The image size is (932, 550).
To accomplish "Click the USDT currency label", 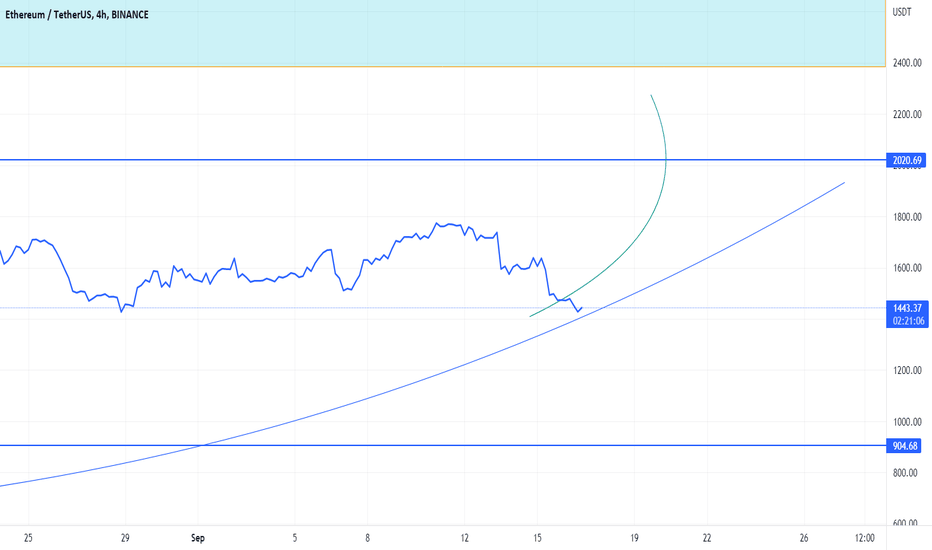I will [902, 12].
